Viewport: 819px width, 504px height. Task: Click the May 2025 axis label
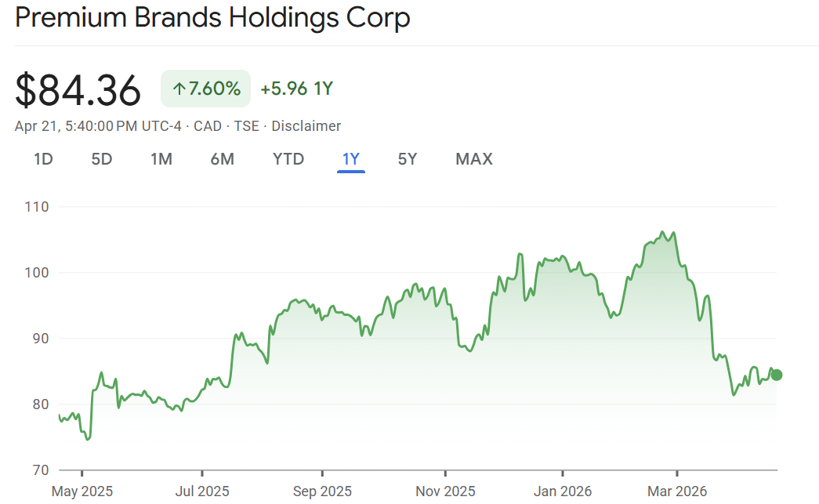(x=82, y=491)
